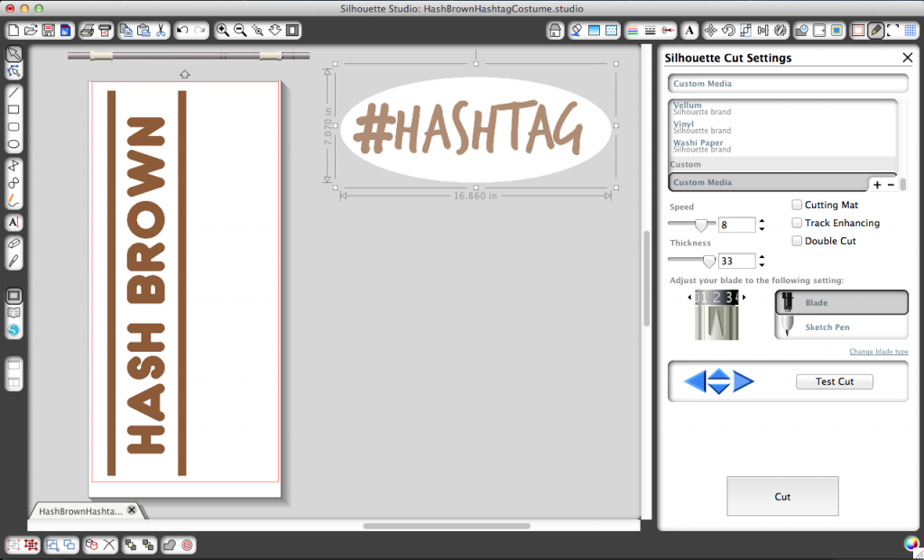
Task: Click the Test Cut button
Action: tap(835, 381)
